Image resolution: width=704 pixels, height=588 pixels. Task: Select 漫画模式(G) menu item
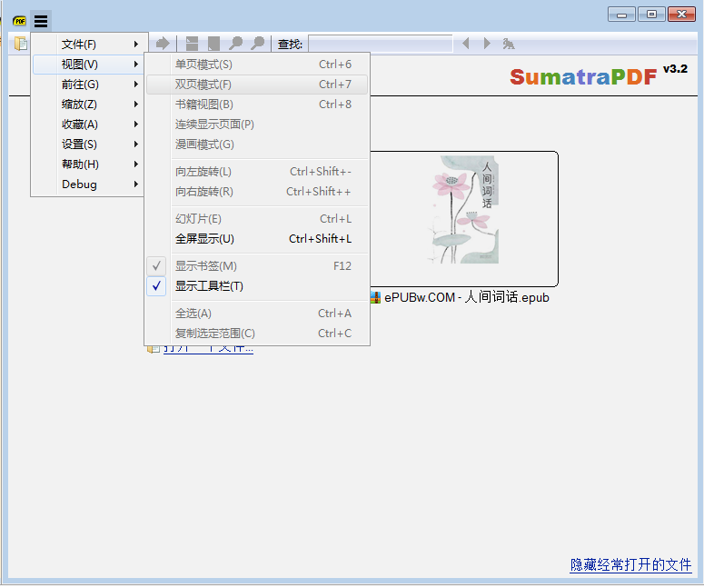(x=257, y=145)
